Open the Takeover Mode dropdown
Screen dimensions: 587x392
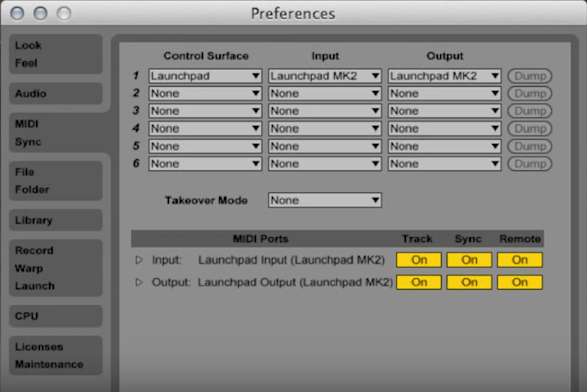(325, 200)
